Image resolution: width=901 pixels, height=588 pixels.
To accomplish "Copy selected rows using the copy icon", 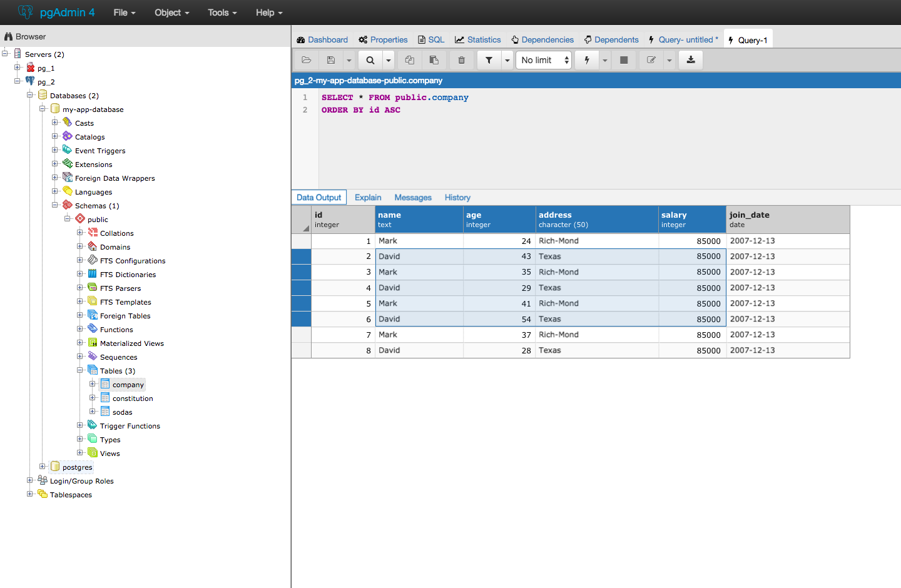I will (409, 59).
